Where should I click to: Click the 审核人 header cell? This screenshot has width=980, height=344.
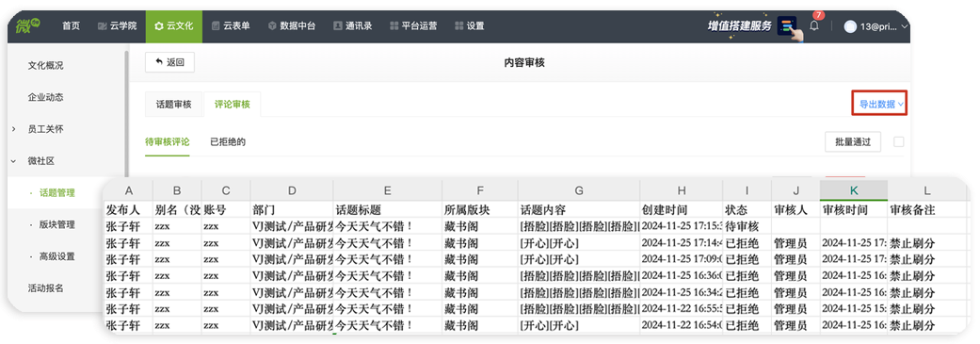tap(795, 209)
